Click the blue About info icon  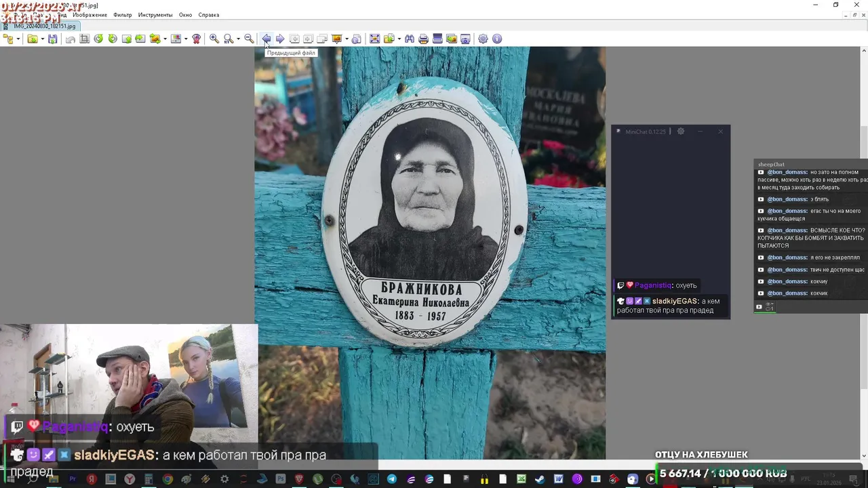point(497,39)
